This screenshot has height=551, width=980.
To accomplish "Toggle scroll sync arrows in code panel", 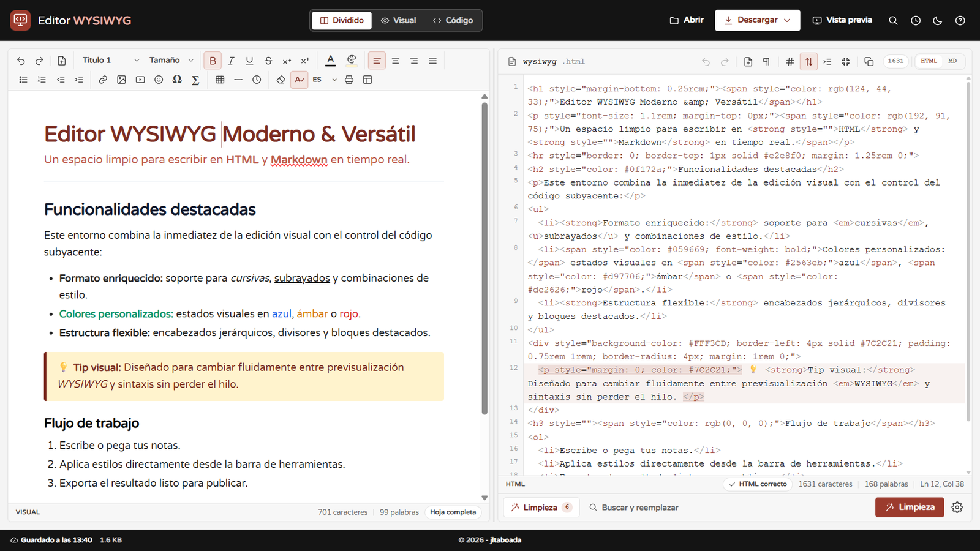I will pyautogui.click(x=809, y=61).
